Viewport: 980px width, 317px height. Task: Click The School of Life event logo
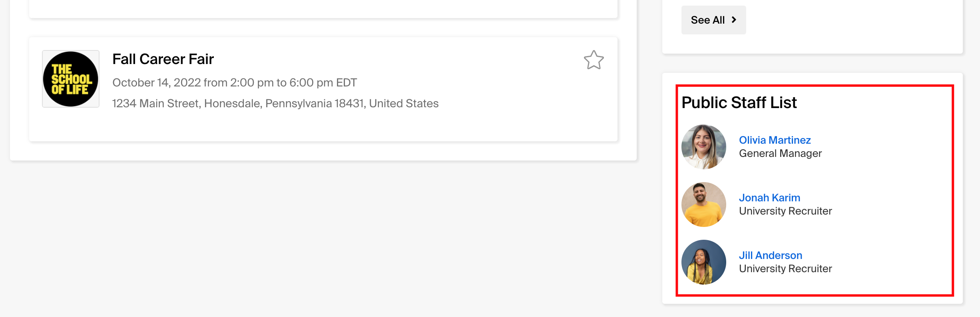70,79
